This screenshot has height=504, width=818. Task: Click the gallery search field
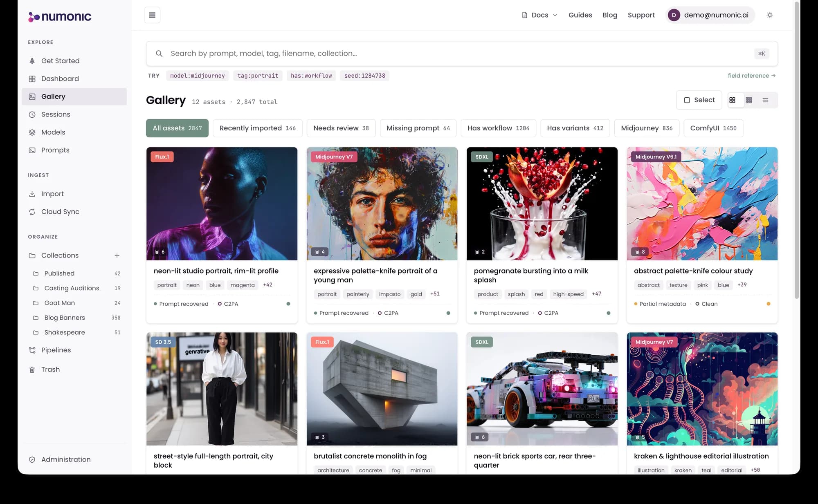(x=462, y=54)
